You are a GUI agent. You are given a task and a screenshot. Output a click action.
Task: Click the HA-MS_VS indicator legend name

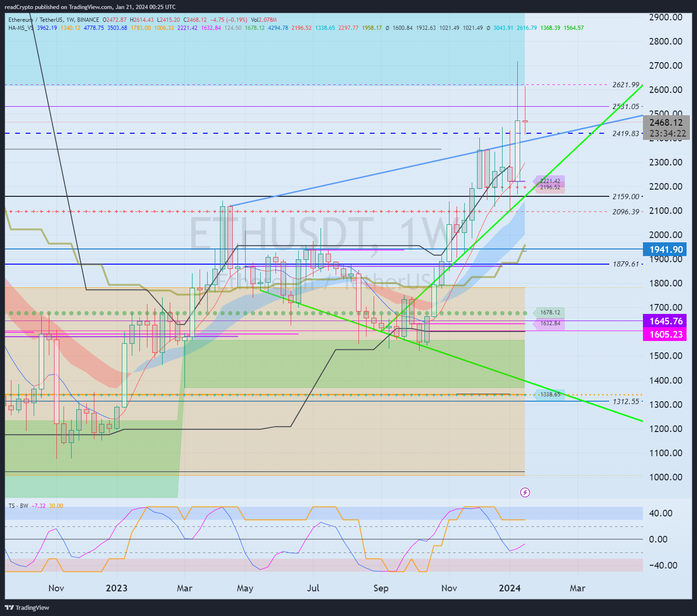pos(21,28)
